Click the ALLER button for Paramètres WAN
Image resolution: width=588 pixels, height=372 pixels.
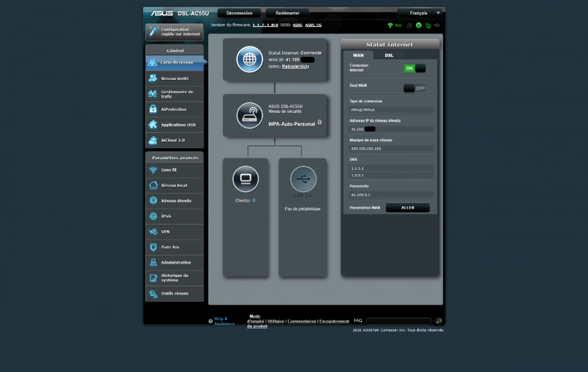click(x=407, y=207)
